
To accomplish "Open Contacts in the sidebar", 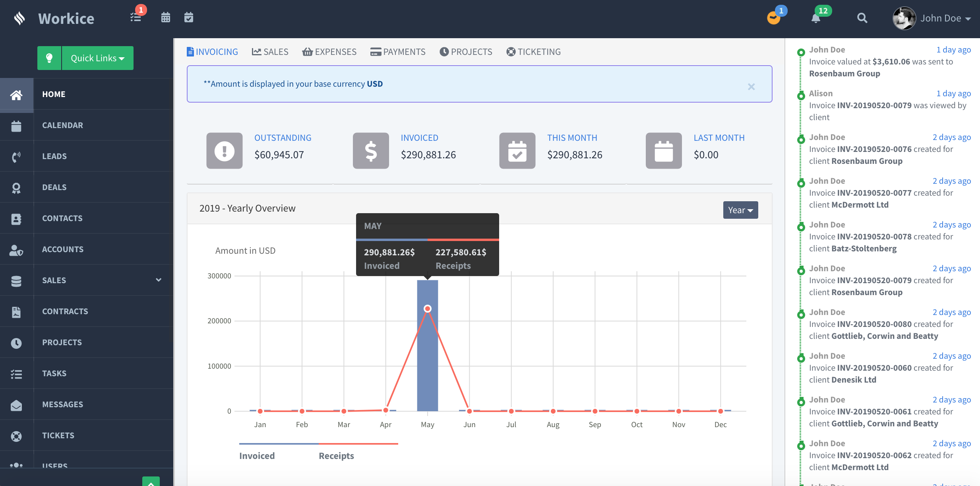I will pyautogui.click(x=62, y=218).
